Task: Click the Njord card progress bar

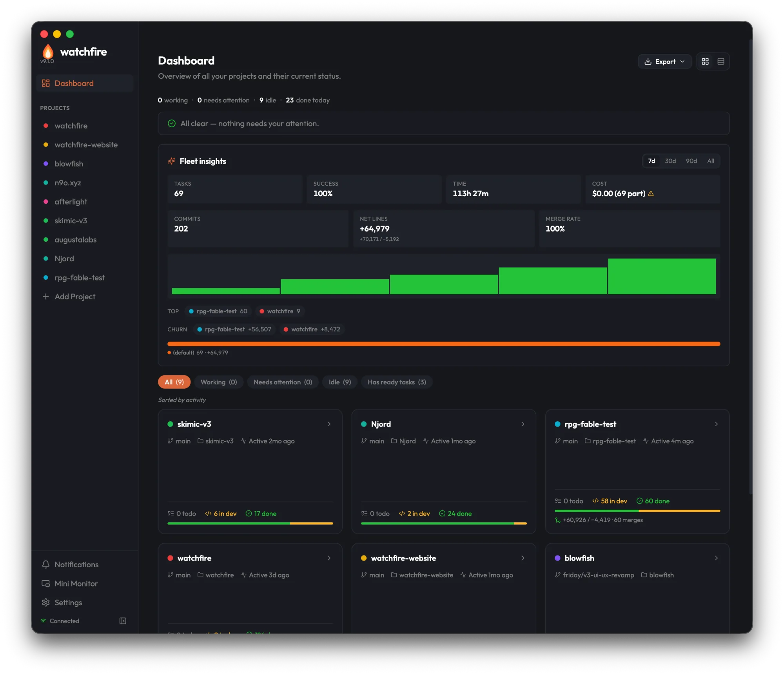Action: coord(444,523)
